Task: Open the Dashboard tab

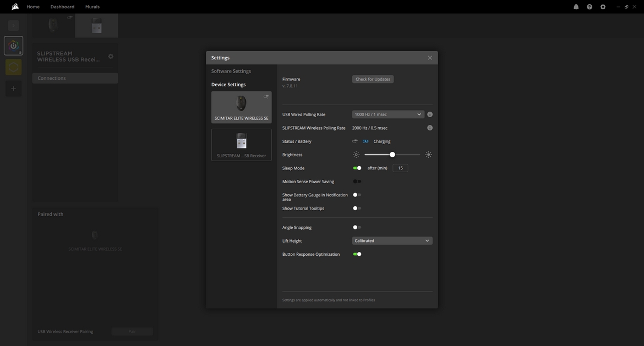Action: click(62, 7)
